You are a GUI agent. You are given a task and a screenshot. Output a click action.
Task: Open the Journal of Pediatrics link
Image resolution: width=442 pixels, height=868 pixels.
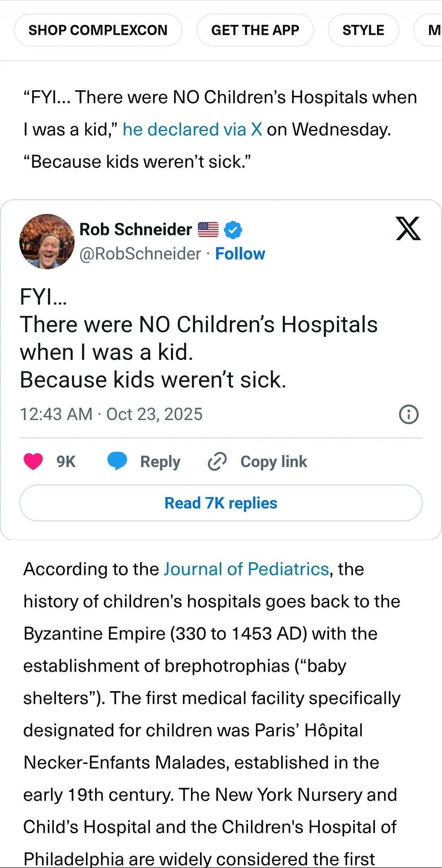coord(246,569)
